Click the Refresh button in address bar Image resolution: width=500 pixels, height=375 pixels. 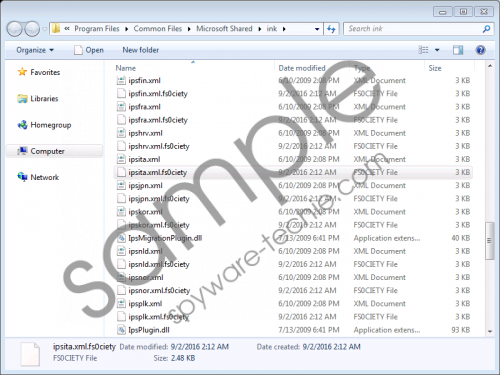331,29
